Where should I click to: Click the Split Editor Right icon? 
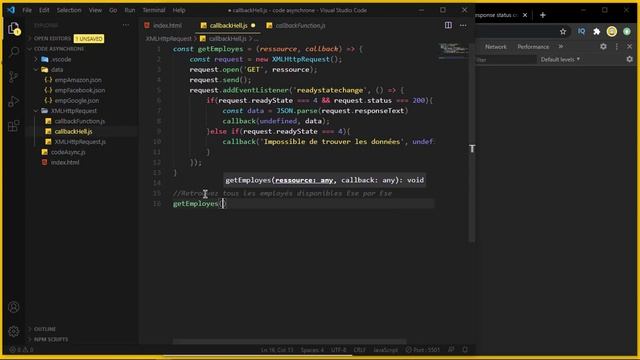pos(448,25)
